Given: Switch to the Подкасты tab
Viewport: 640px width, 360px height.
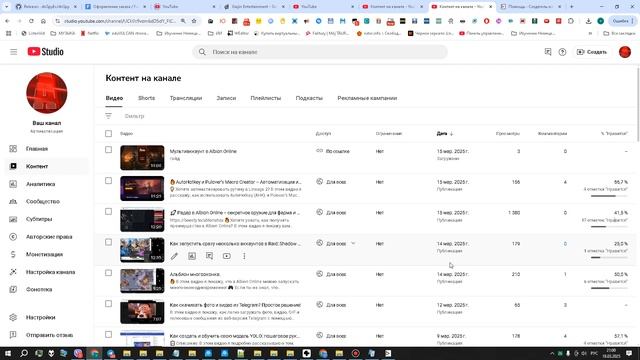Looking at the screenshot, I should point(309,98).
